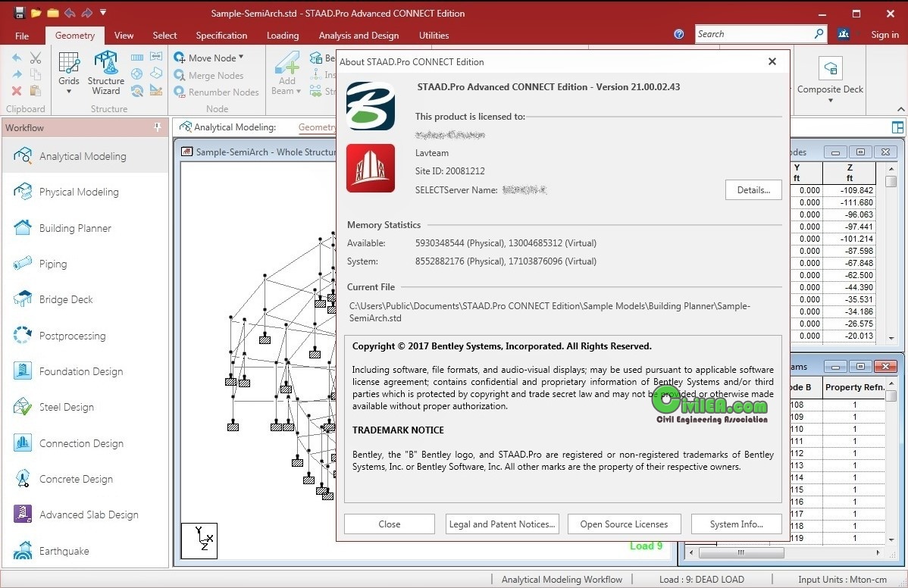The image size is (908, 588).
Task: Open the Earthquake workflow
Action: pyautogui.click(x=85, y=551)
